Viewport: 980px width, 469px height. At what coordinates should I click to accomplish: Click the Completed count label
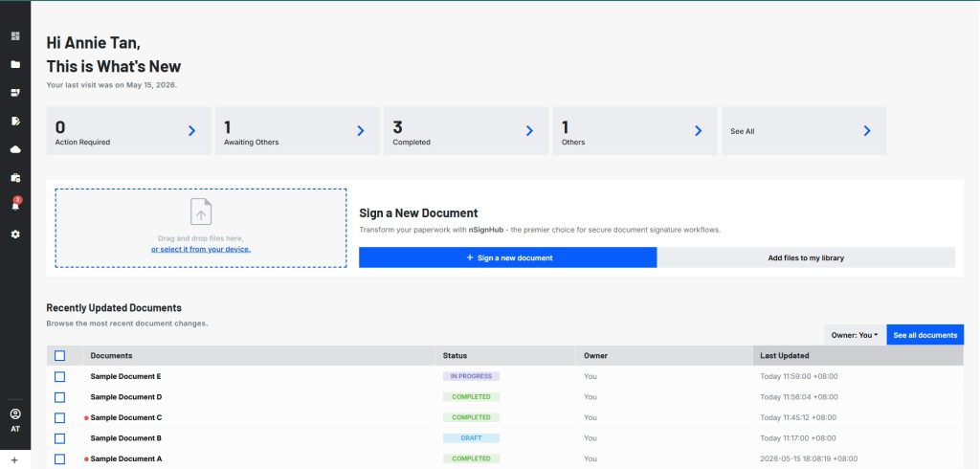click(412, 143)
